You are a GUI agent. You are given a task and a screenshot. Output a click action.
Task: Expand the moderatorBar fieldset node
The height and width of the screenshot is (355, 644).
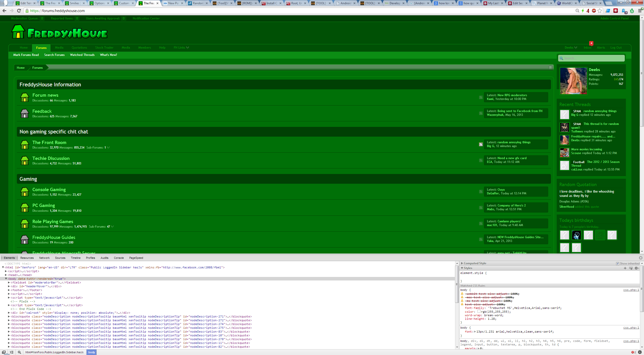click(9, 282)
